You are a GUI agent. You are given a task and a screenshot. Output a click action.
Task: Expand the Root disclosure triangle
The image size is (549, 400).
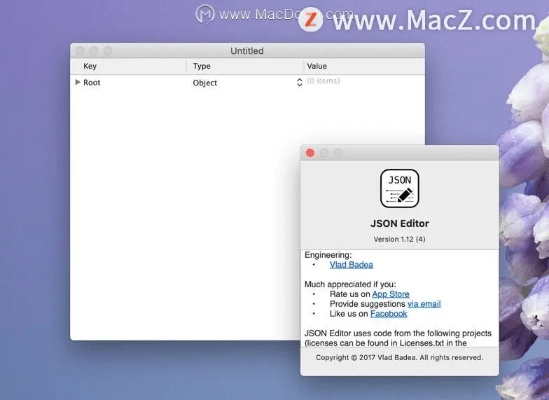click(78, 82)
